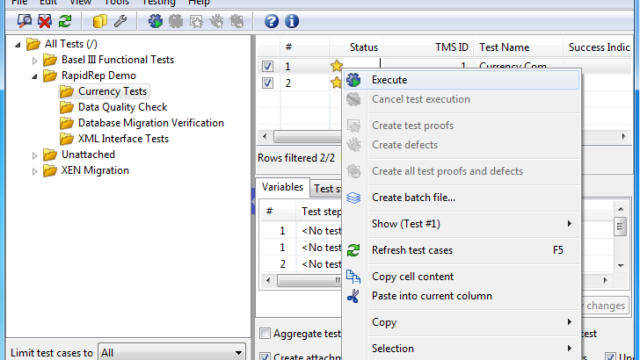Click the Status column header

point(356,47)
